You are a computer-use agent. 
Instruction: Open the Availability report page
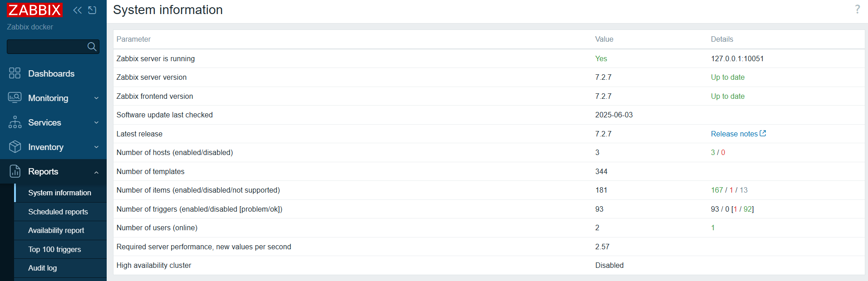(x=56, y=231)
